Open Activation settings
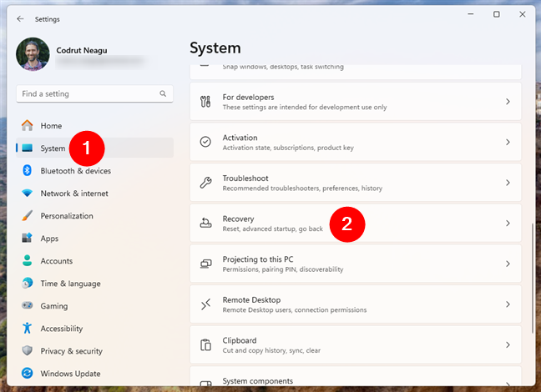Viewport: 541px width, 392px height. pyautogui.click(x=356, y=142)
